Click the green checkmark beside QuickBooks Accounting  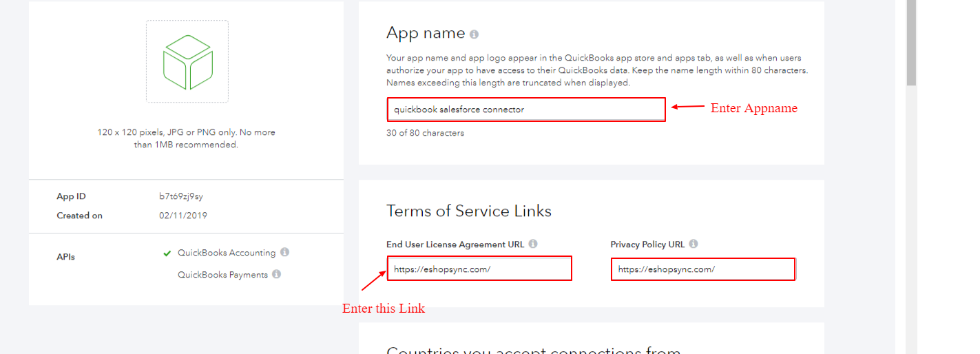167,253
